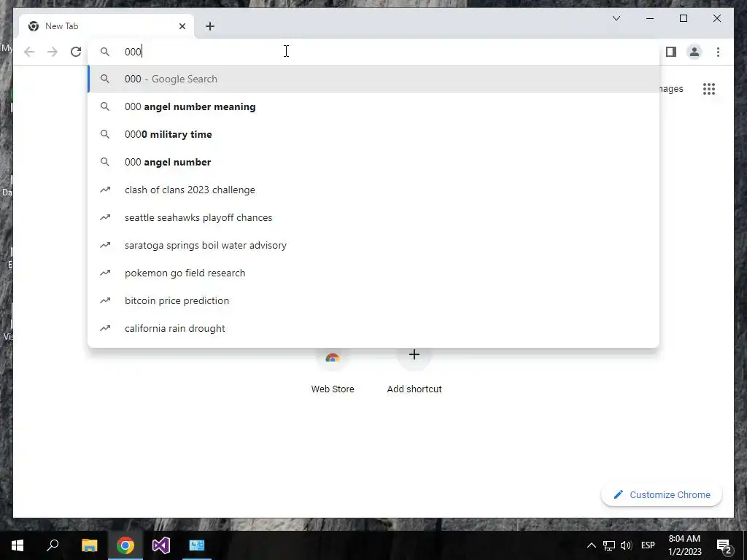Viewport: 747px width, 560px height.
Task: Click the forward navigation arrow
Action: (x=53, y=52)
